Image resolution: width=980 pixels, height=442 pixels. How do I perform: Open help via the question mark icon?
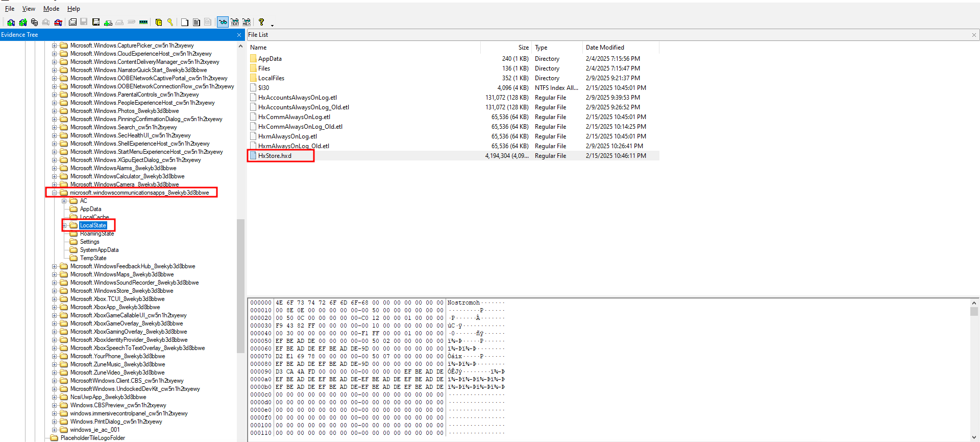click(x=261, y=22)
